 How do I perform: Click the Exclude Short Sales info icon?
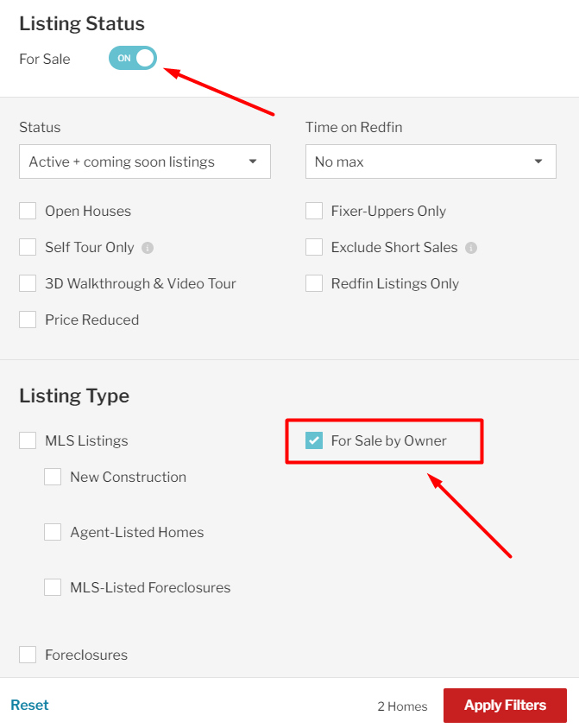[x=471, y=248]
